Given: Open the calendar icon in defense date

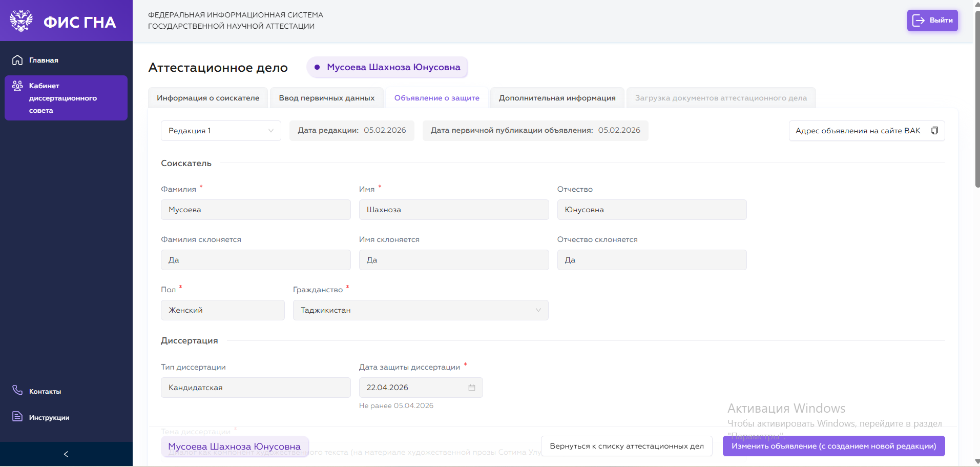Looking at the screenshot, I should coord(472,388).
